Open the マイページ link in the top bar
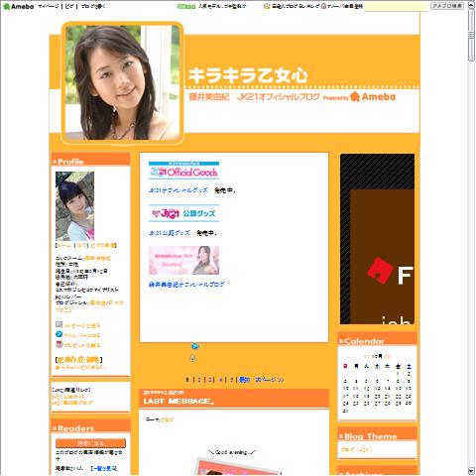The height and width of the screenshot is (476, 476). 49,6
